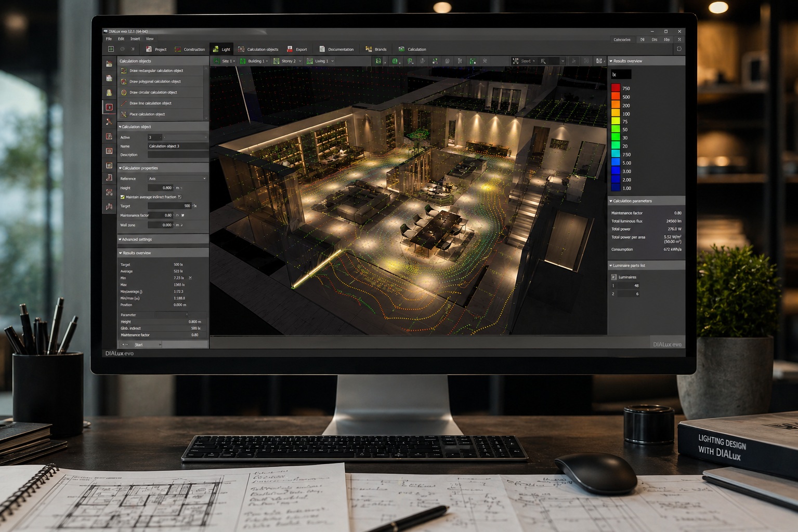Image resolution: width=798 pixels, height=532 pixels.
Task: Select Draw polygonal calculation object tool
Action: [x=124, y=82]
